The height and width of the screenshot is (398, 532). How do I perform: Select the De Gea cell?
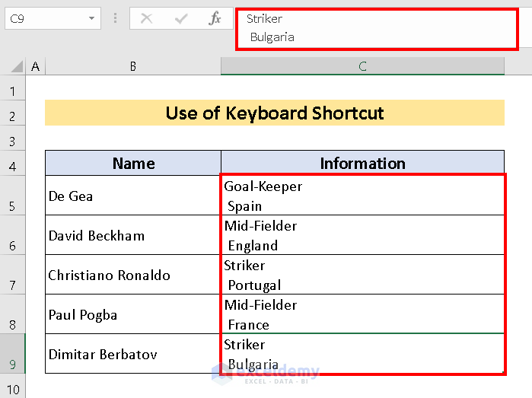(x=133, y=196)
